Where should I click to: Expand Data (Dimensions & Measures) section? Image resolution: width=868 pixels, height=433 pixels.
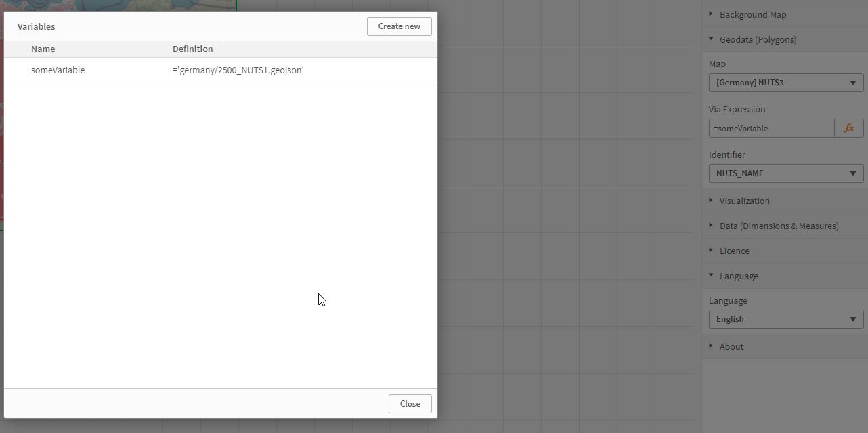pos(779,226)
